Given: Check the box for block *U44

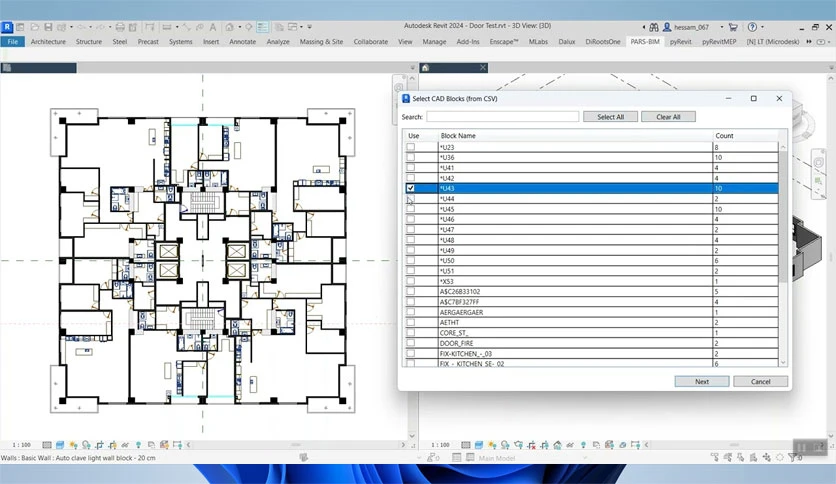Looking at the screenshot, I should tap(411, 199).
